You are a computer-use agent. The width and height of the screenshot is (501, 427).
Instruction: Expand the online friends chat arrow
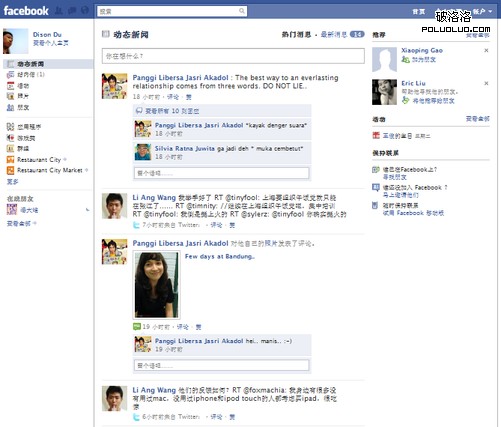(87, 210)
